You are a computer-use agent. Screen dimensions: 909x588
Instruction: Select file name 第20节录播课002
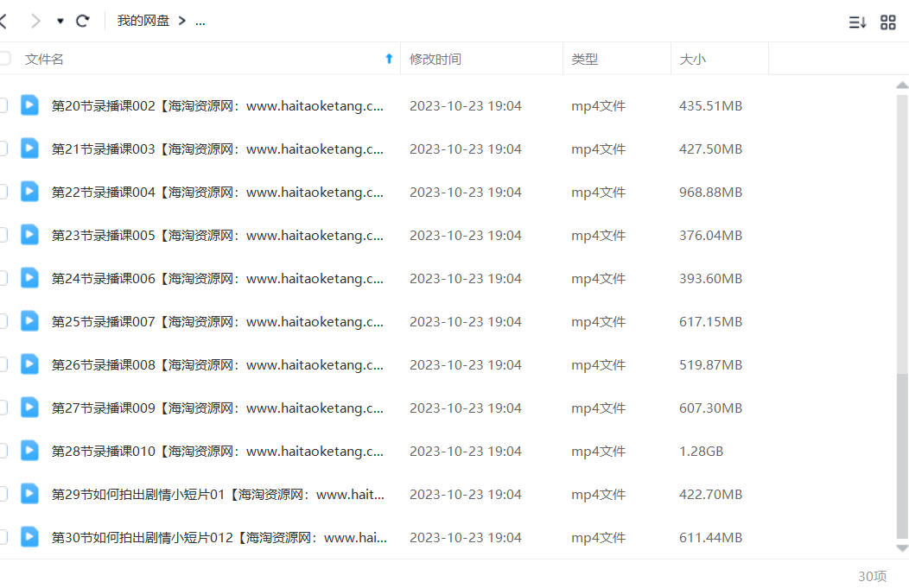pyautogui.click(x=218, y=106)
